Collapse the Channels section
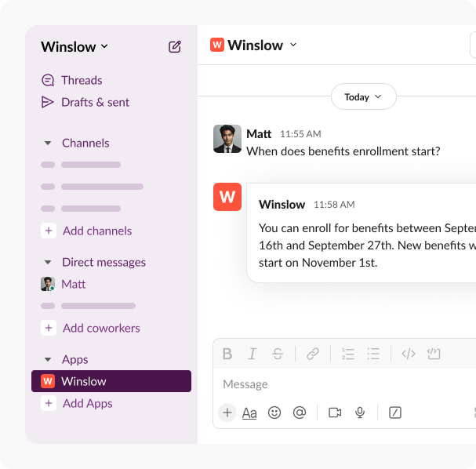 (x=48, y=143)
